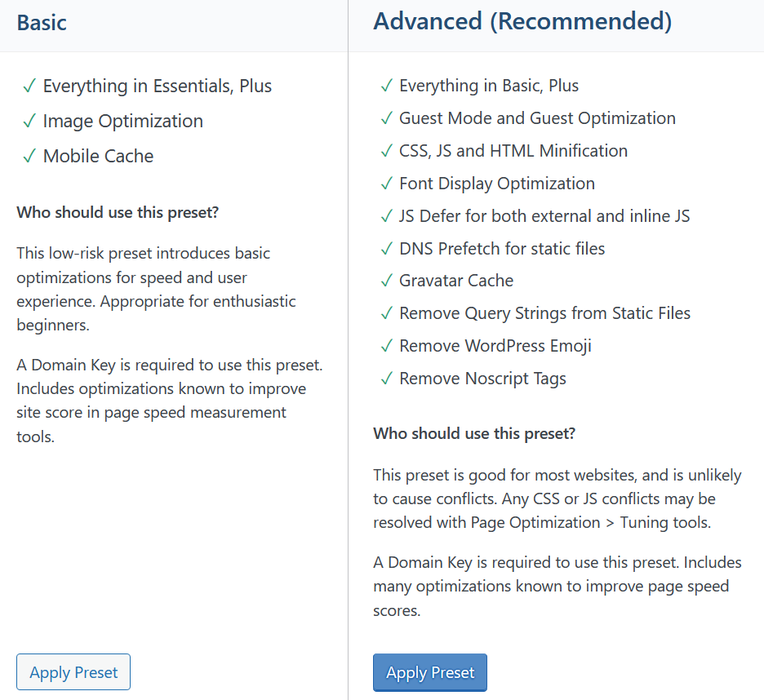Click the checkmark next to Remove Query Strings
Viewport: 764px width, 700px height.
[386, 314]
